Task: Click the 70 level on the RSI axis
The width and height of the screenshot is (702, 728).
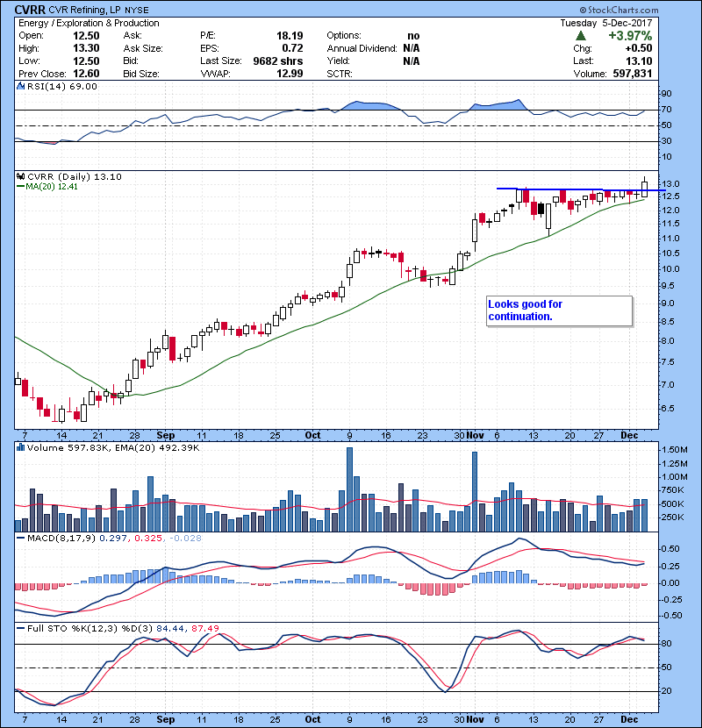Action: [666, 110]
